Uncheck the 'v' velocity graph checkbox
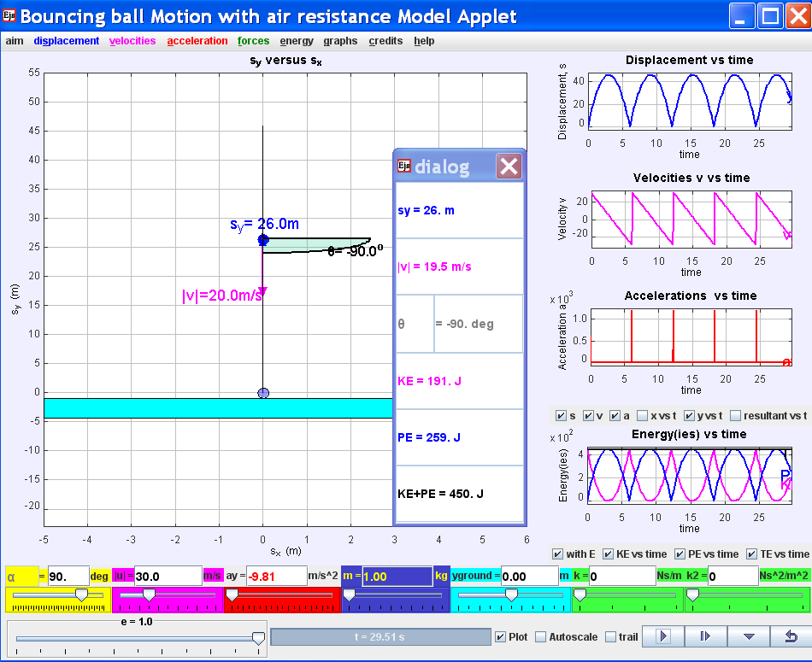The image size is (812, 662). pos(588,416)
